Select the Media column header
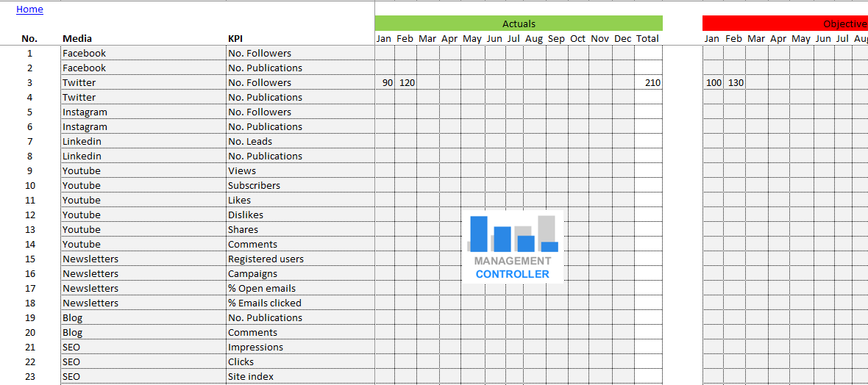Screen dimensions: 868x385 coord(77,38)
